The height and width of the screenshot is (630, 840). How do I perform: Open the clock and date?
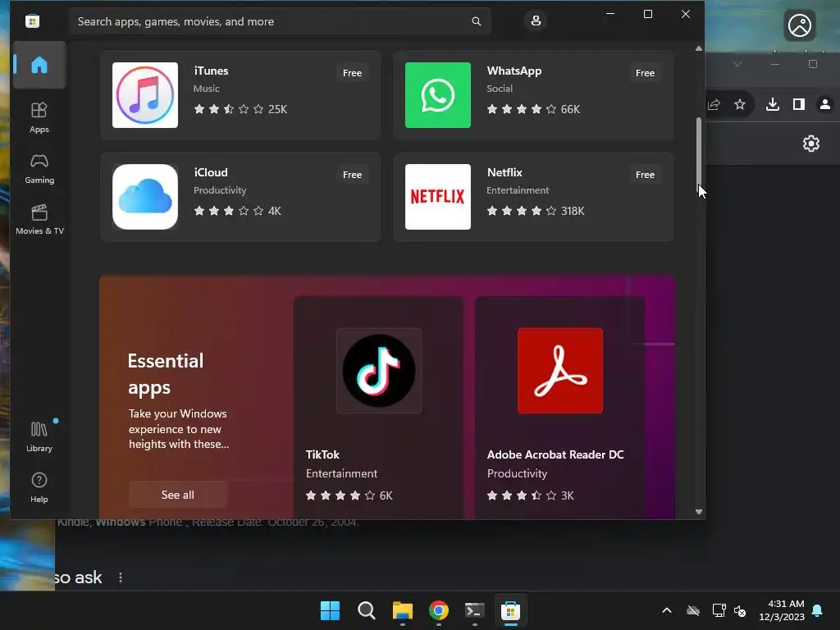[782, 610]
